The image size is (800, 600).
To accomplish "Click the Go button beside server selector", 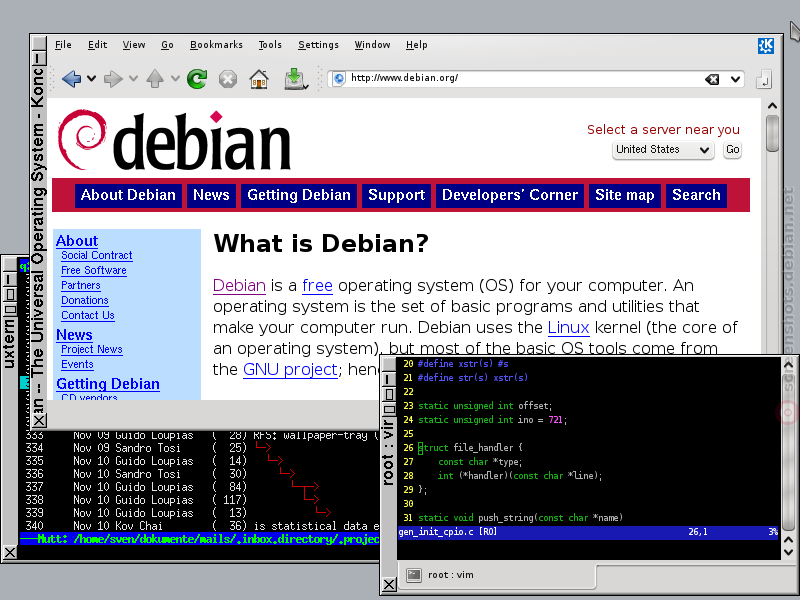I will coord(733,150).
